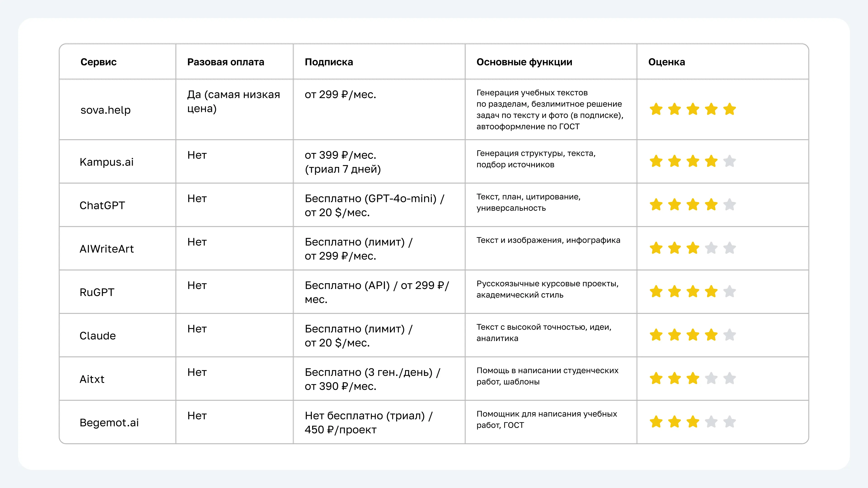Click the fourth gray star in AIWriteArt row
The width and height of the screenshot is (868, 488).
tap(711, 248)
